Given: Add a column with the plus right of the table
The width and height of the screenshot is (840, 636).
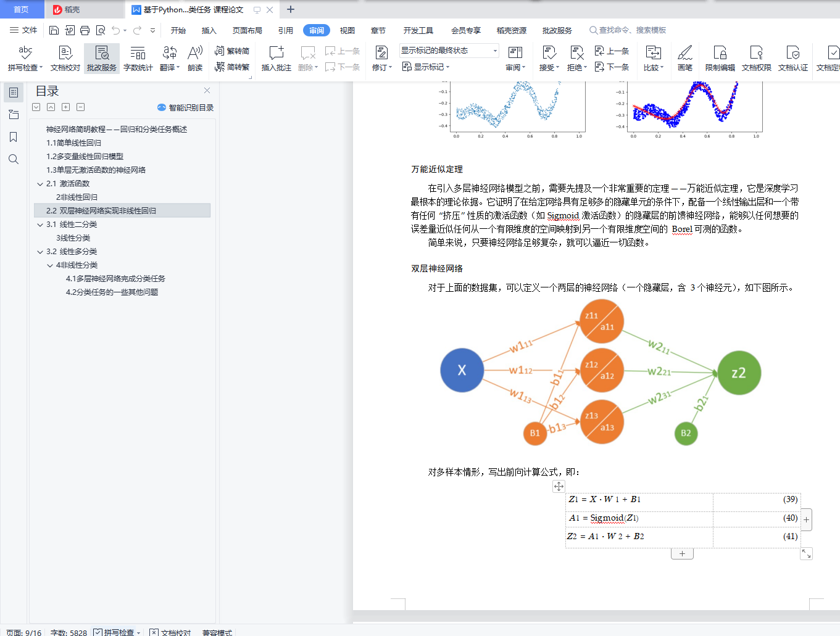Looking at the screenshot, I should pyautogui.click(x=806, y=519).
